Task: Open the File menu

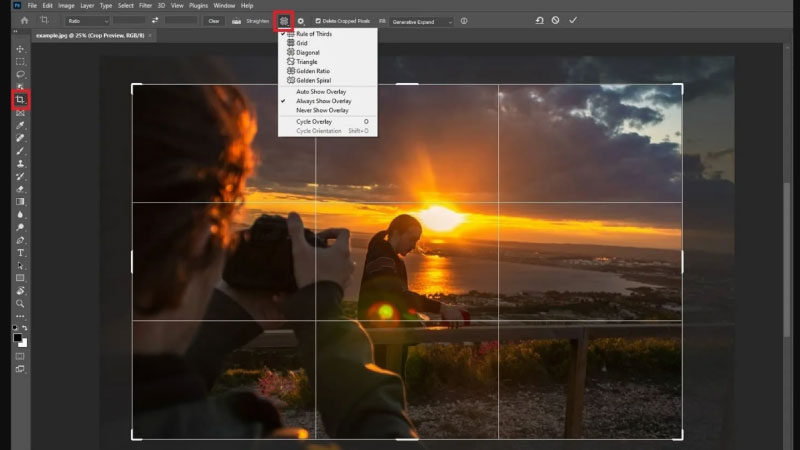Action: coord(32,6)
